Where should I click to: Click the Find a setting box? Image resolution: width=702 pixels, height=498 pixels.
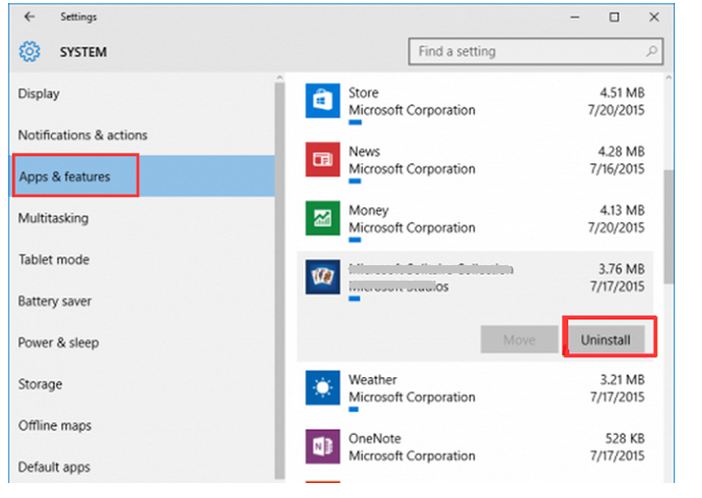[x=536, y=52]
